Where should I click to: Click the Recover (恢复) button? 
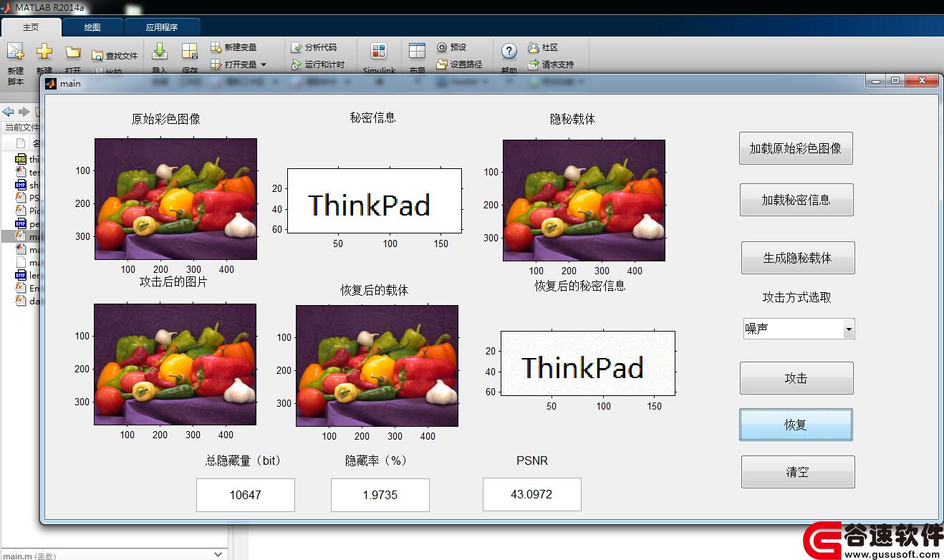pyautogui.click(x=796, y=425)
